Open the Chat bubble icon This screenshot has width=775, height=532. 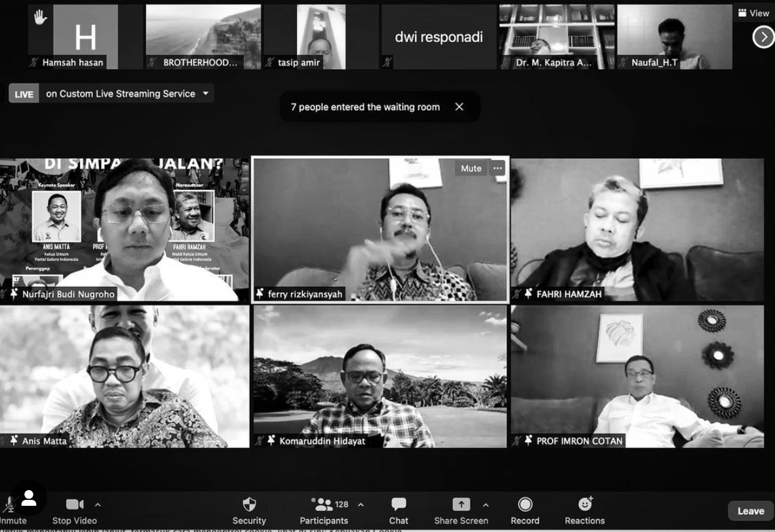(399, 504)
